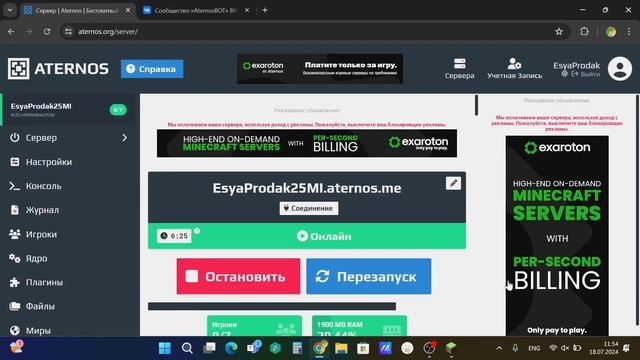The height and width of the screenshot is (360, 640).
Task: Go back in the browser
Action: pos(11,31)
